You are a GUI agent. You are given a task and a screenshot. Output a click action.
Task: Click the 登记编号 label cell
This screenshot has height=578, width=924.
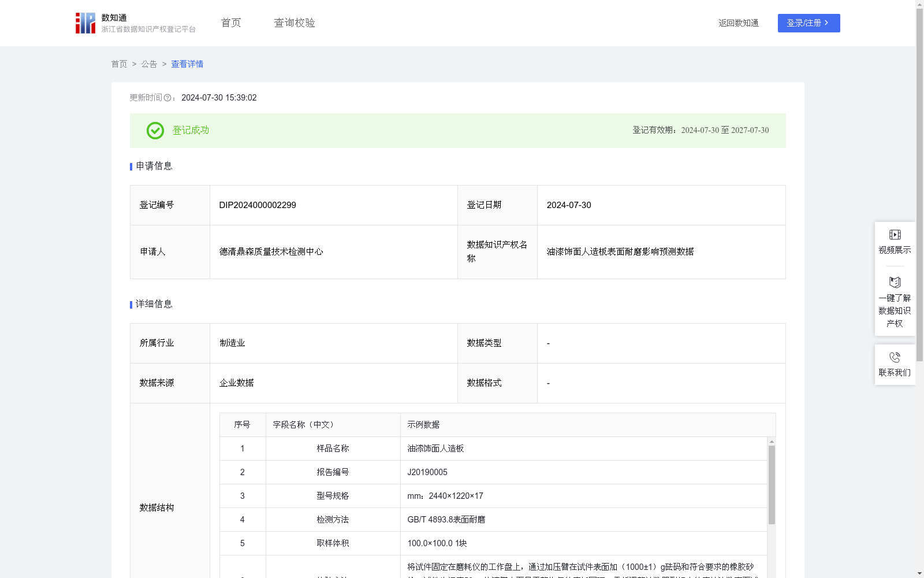(170, 205)
